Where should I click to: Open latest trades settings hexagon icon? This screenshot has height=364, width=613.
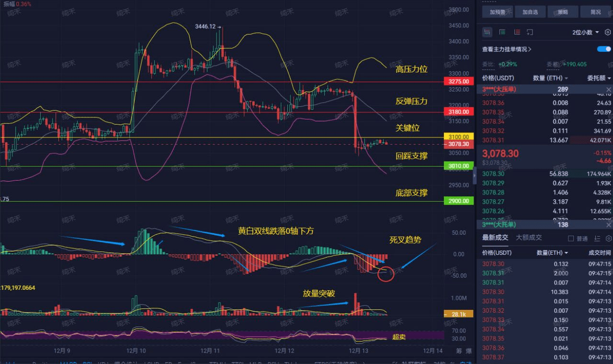tap(608, 238)
